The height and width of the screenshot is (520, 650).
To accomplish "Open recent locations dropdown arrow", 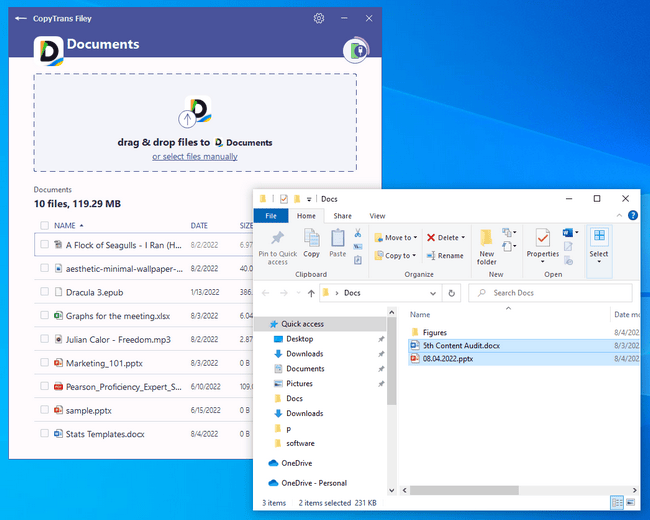I will tap(298, 293).
